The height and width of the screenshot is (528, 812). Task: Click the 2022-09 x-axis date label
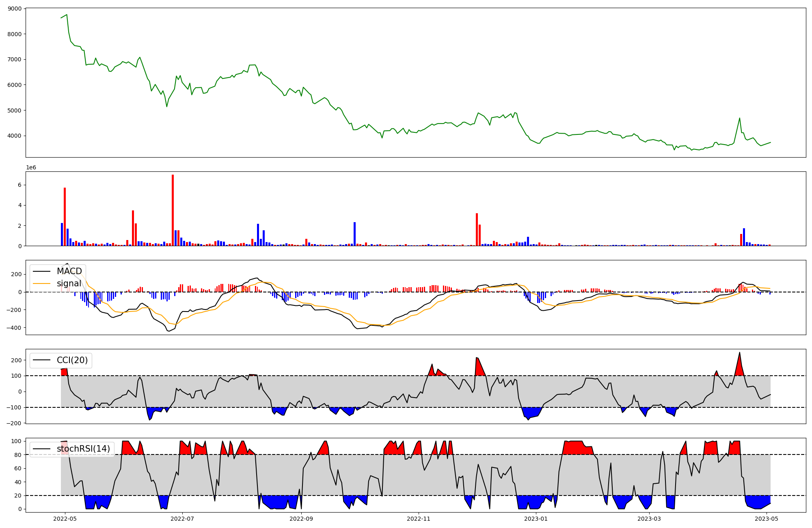click(x=301, y=519)
